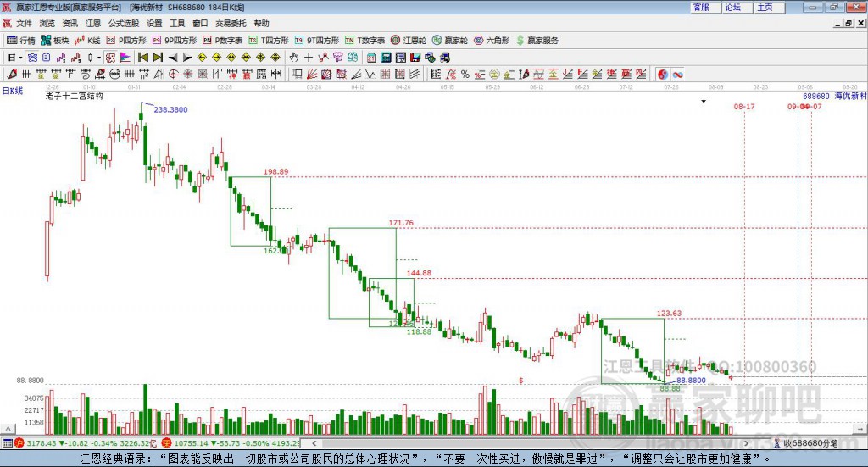Open the 公式选股 menu
Image resolution: width=868 pixels, height=467 pixels.
(124, 23)
